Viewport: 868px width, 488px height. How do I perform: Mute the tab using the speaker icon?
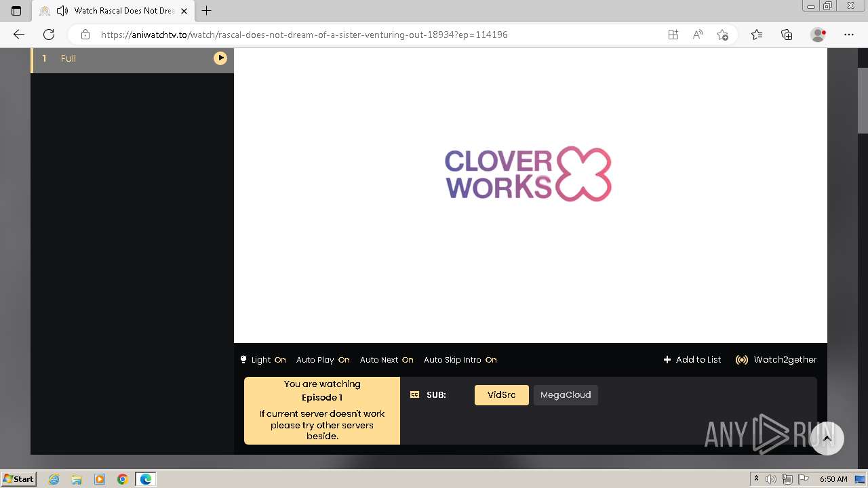click(x=62, y=11)
